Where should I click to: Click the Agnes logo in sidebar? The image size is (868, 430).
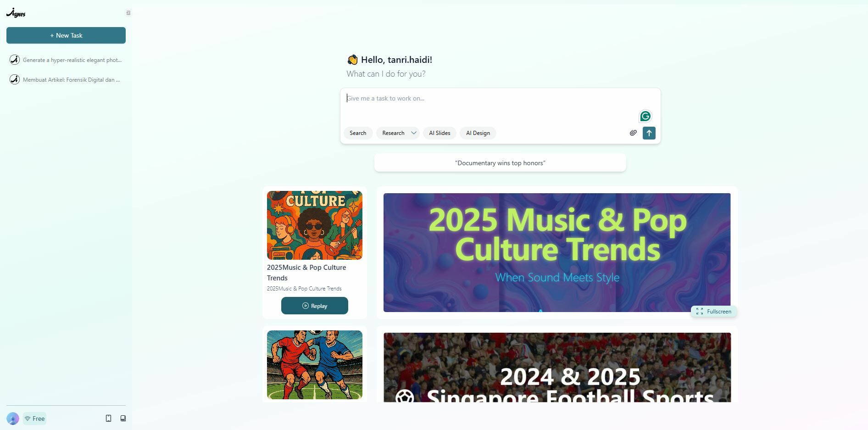tap(16, 13)
